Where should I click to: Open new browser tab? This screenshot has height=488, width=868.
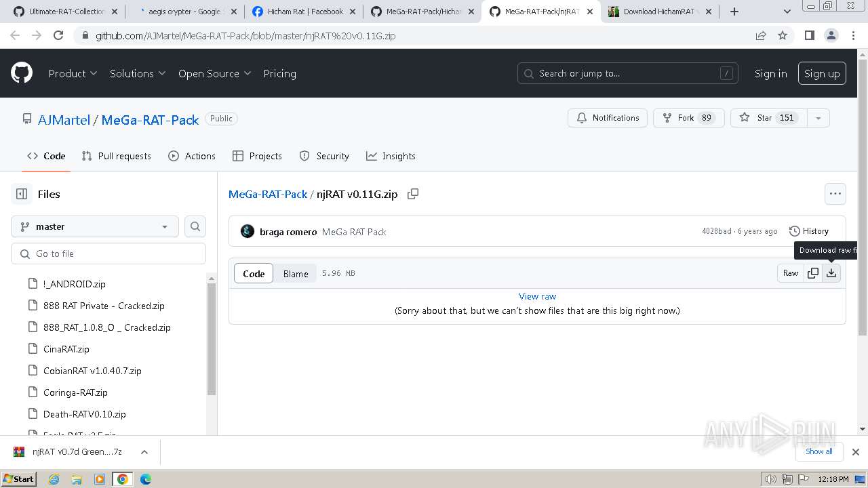coord(734,12)
